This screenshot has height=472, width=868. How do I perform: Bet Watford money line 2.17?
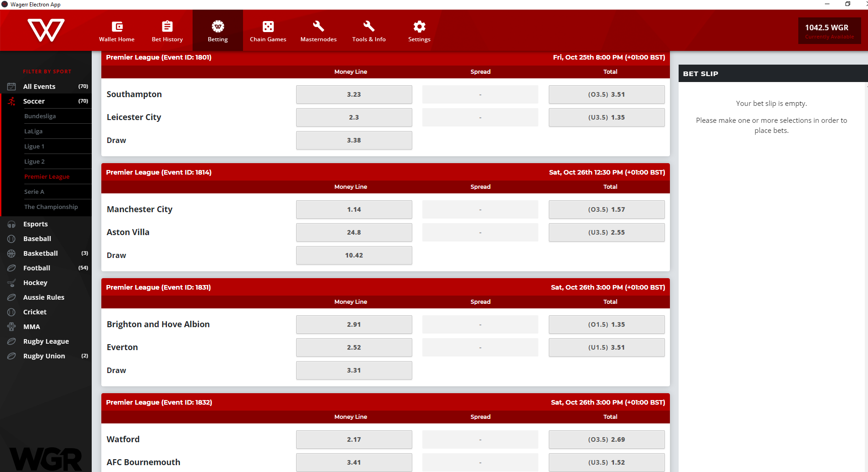pyautogui.click(x=354, y=439)
